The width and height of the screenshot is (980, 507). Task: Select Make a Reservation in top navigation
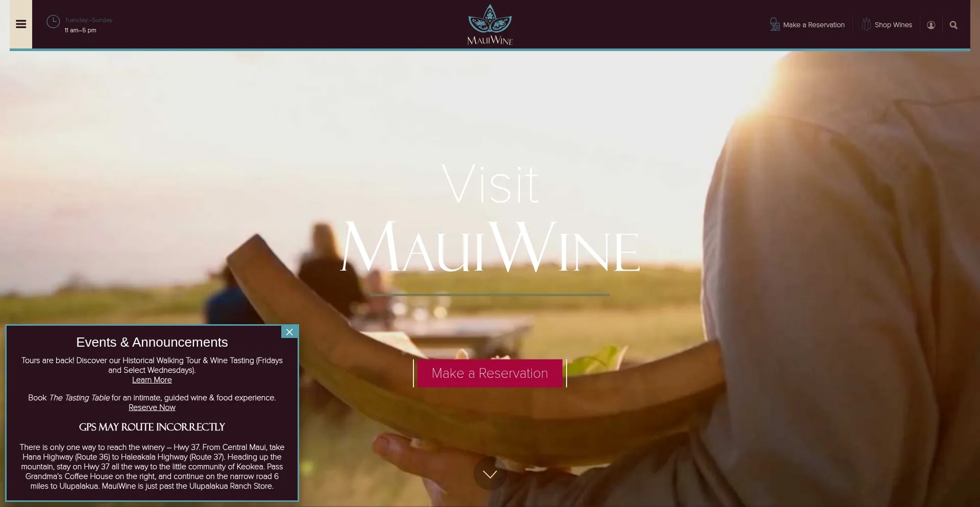[814, 25]
